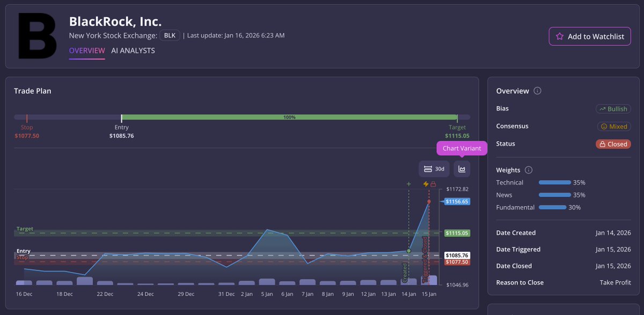Click the BlackRock, Inc. title

115,21
